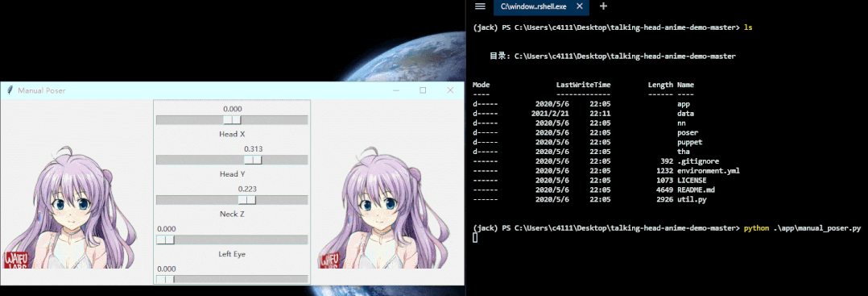Click the Neck Z slider handle

pyautogui.click(x=247, y=199)
